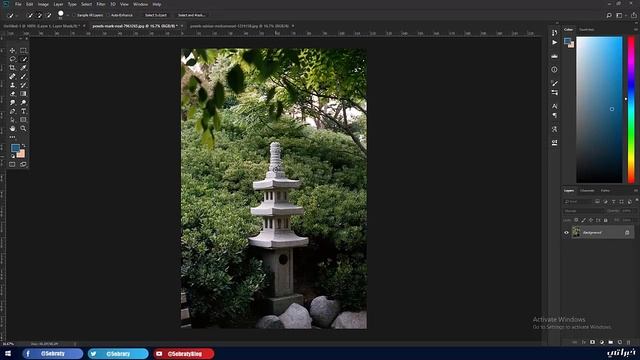Switch to the Untitled-1 document tab
640x360 pixels.
[x=41, y=26]
